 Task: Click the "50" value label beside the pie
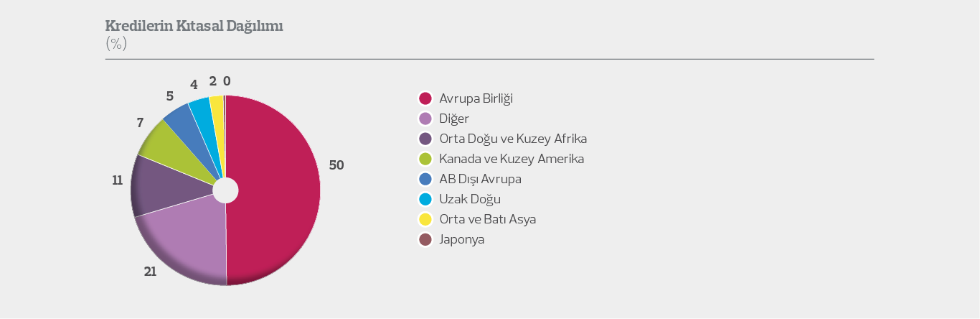tap(336, 165)
